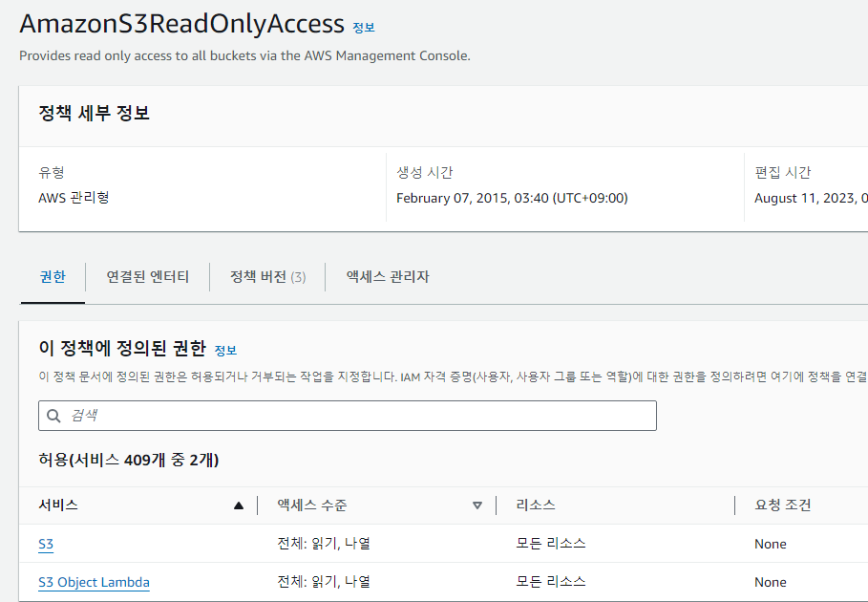Viewport: 868px width, 602px height.
Task: Select edit time August 11, 2023
Action: click(x=811, y=198)
